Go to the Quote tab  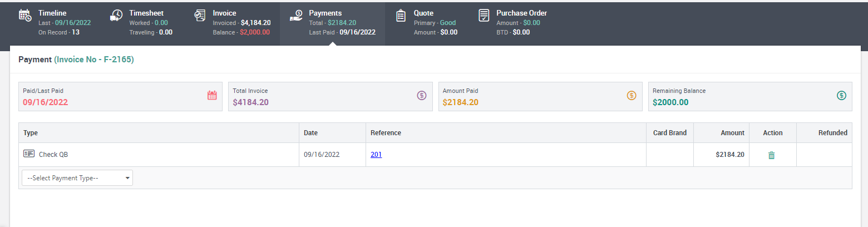tap(427, 23)
